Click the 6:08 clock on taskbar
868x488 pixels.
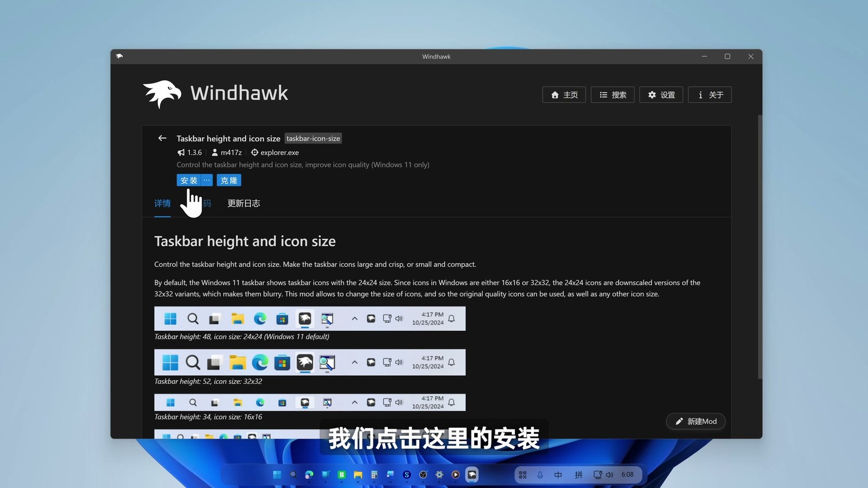628,474
